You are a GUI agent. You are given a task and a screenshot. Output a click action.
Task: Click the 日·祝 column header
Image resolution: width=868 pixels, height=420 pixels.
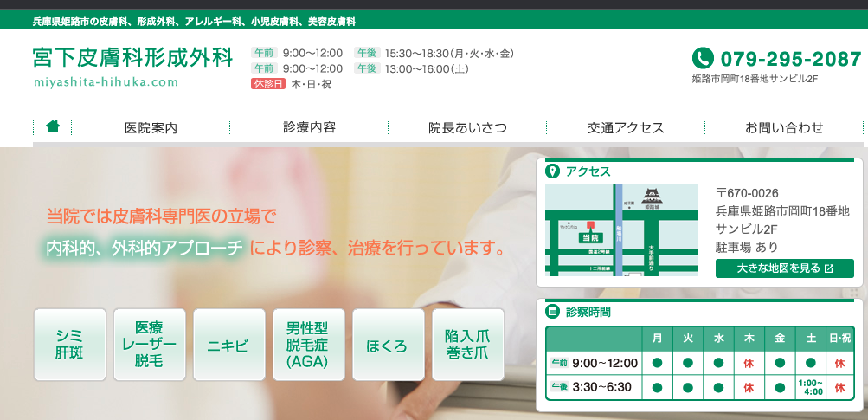[x=839, y=338]
